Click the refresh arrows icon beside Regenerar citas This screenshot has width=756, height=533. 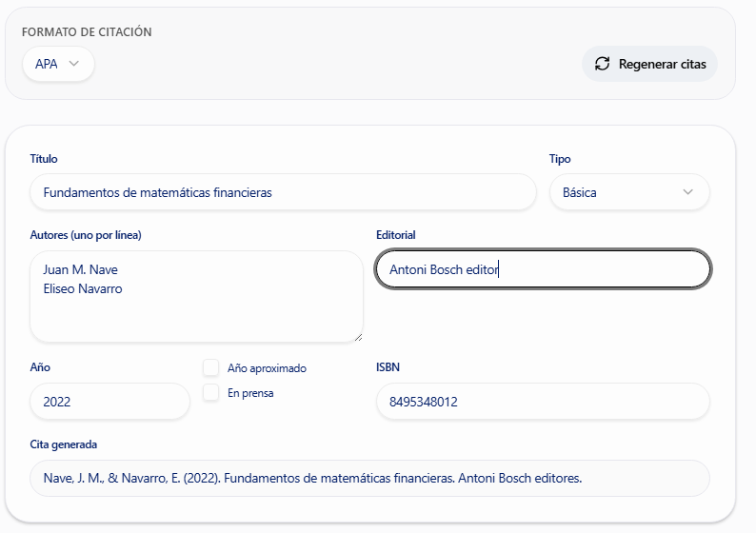point(602,64)
